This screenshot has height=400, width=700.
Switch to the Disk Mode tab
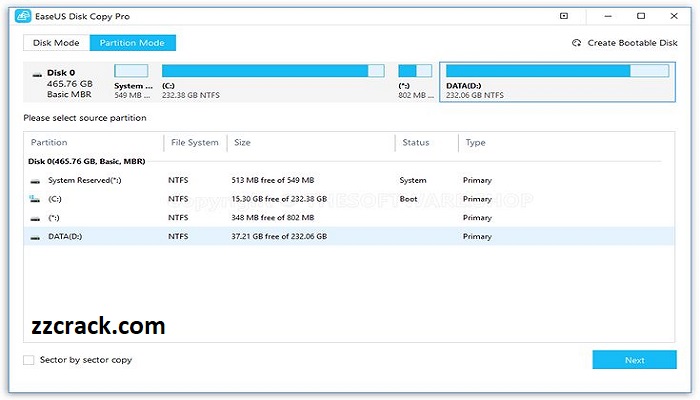pos(56,43)
